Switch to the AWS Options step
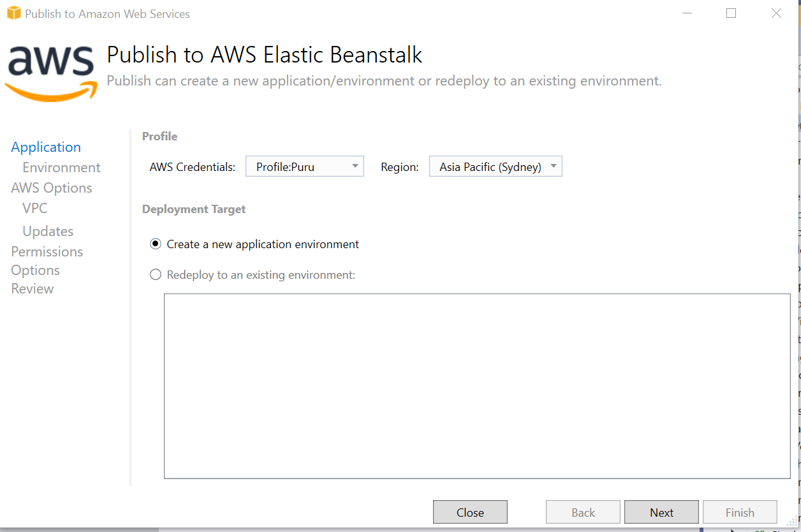This screenshot has width=801, height=532. (x=52, y=188)
